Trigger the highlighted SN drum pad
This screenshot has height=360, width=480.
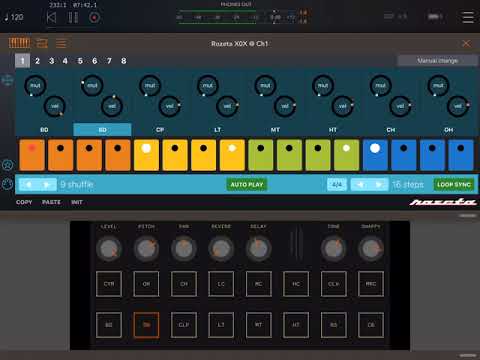pos(146,325)
